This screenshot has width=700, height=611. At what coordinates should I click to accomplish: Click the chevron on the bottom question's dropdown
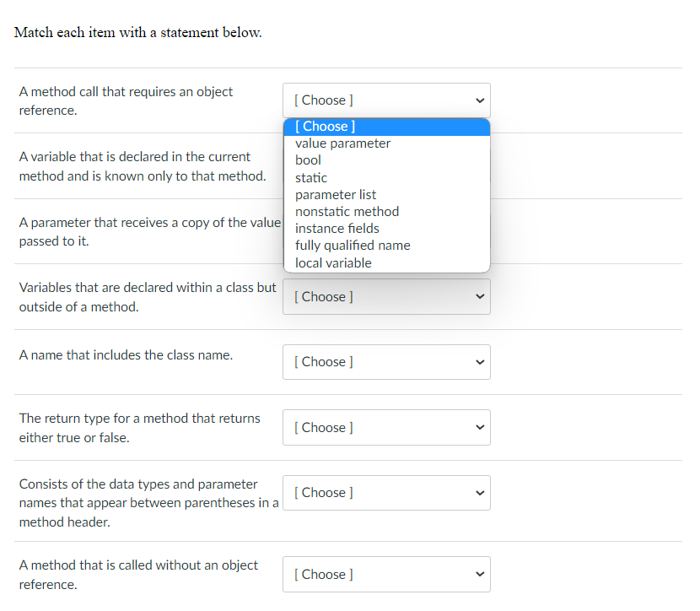480,574
